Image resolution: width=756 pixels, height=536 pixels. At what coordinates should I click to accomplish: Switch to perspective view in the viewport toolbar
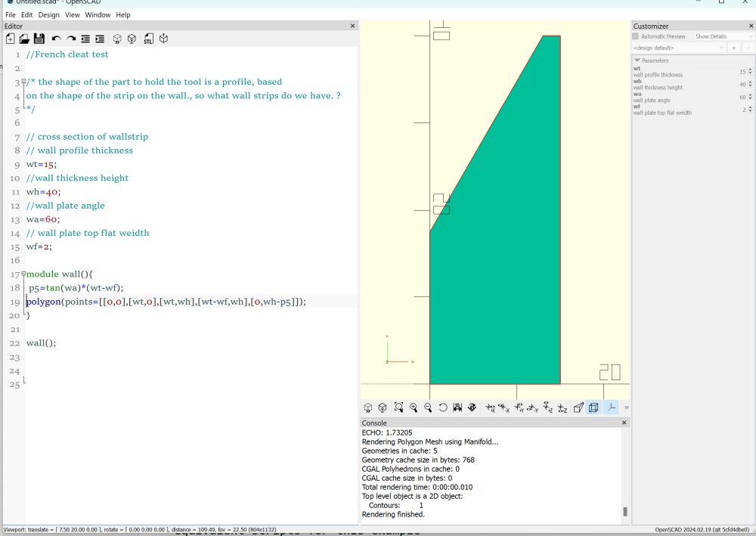pyautogui.click(x=578, y=407)
